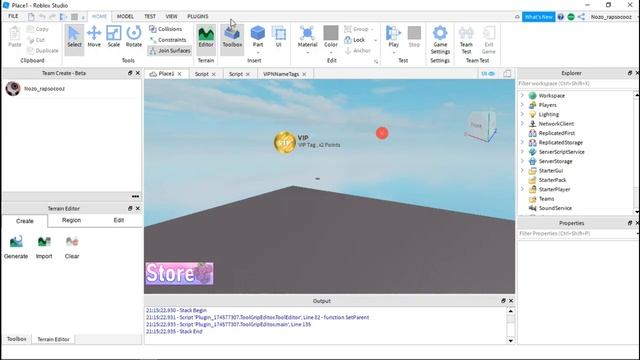
Task: Switch to the VIEW ribbon tab
Action: pyautogui.click(x=171, y=16)
